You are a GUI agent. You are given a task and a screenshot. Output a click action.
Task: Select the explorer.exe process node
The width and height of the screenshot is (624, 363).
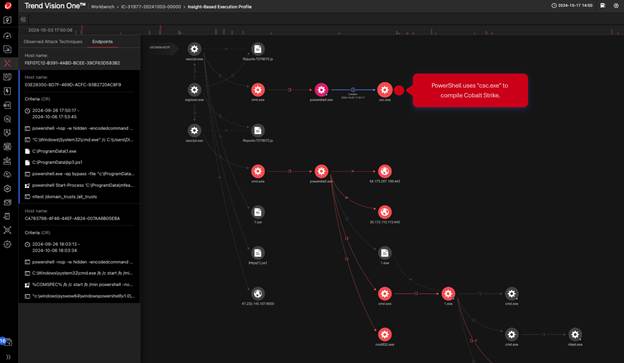pyautogui.click(x=194, y=90)
